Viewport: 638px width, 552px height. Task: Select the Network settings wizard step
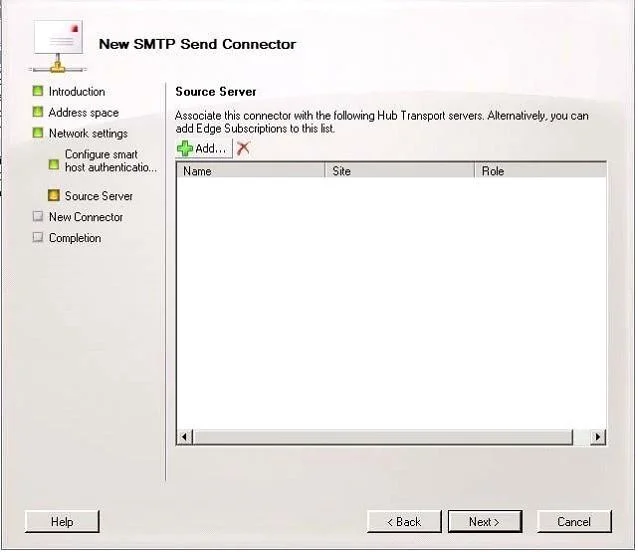click(88, 133)
